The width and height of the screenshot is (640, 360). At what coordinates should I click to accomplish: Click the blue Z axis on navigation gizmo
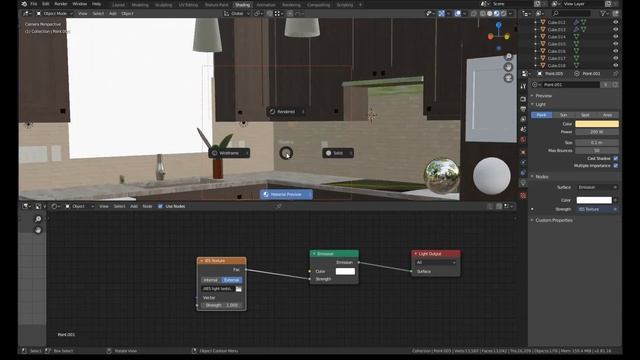pyautogui.click(x=498, y=25)
